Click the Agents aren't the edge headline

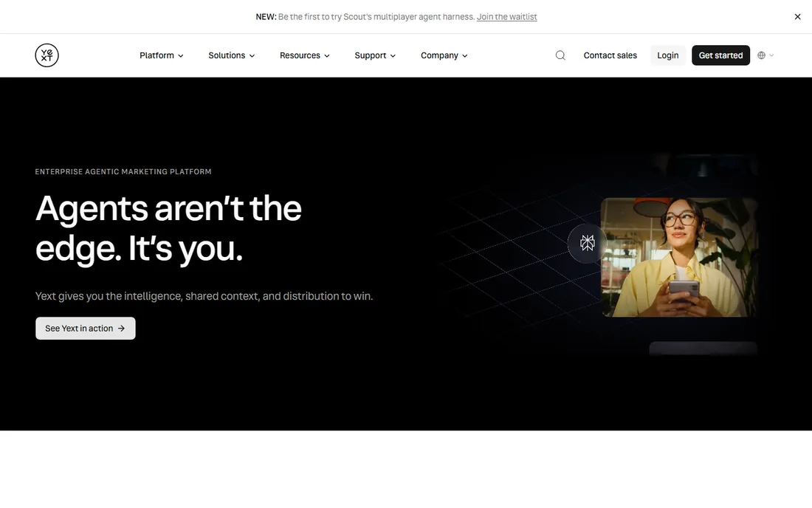(x=168, y=228)
